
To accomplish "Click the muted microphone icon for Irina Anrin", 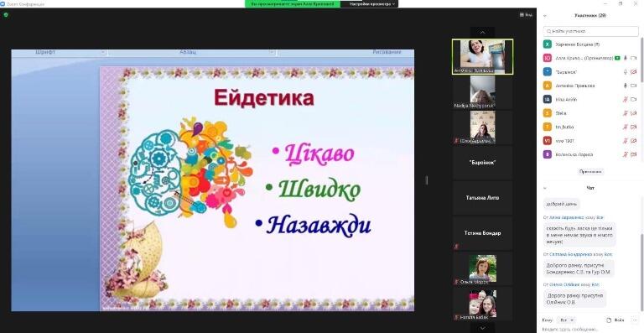I will click(626, 100).
